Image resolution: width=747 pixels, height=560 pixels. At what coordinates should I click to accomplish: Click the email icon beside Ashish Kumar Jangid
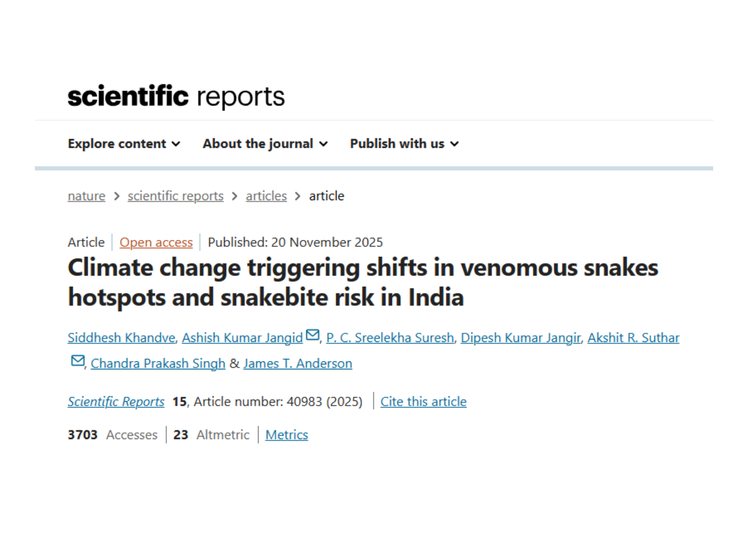[313, 335]
